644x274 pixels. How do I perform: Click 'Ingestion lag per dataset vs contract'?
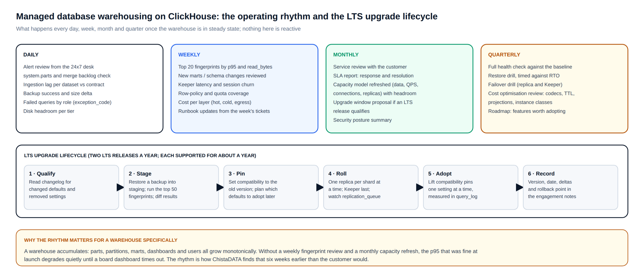64,84
